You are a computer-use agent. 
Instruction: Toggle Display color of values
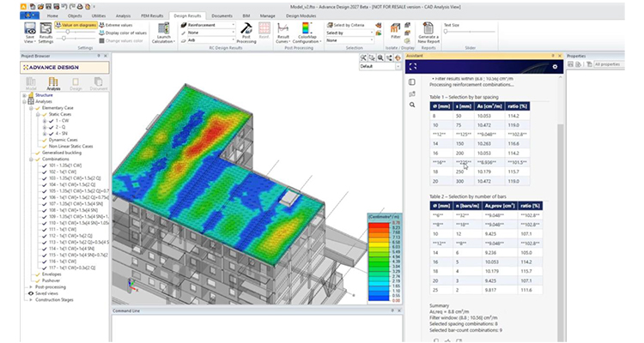pyautogui.click(x=123, y=33)
